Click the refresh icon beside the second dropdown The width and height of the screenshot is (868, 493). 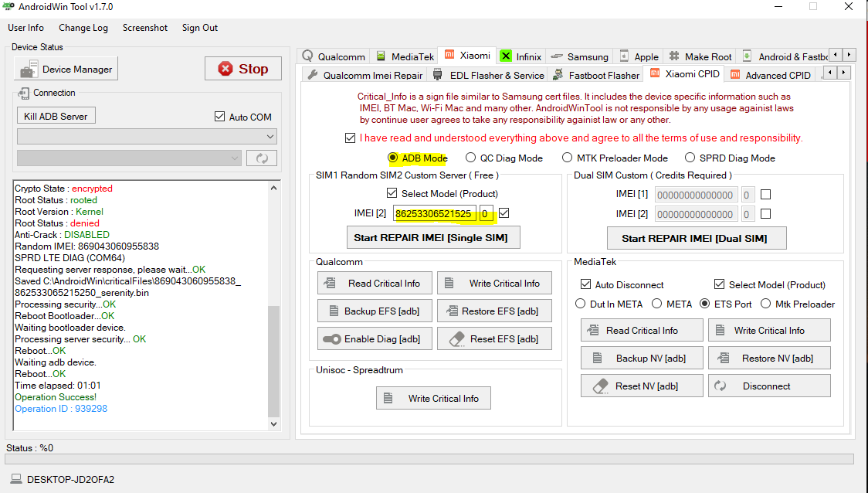point(261,158)
